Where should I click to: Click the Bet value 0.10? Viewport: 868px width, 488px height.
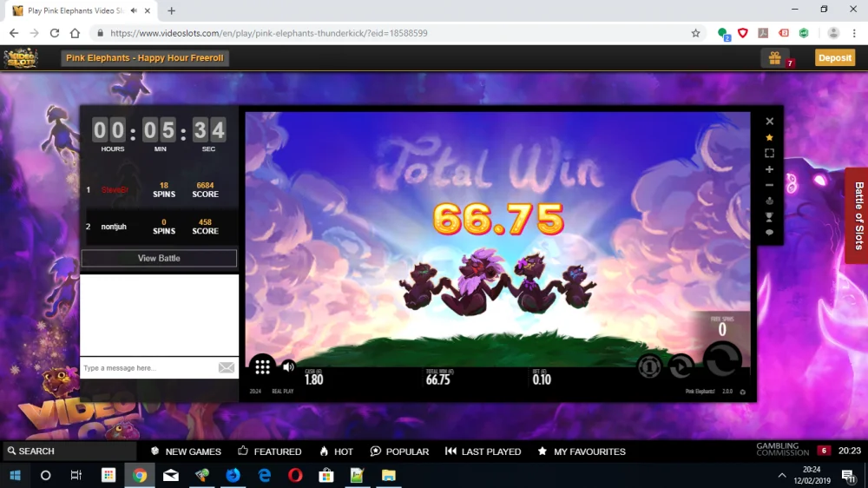[x=542, y=379]
